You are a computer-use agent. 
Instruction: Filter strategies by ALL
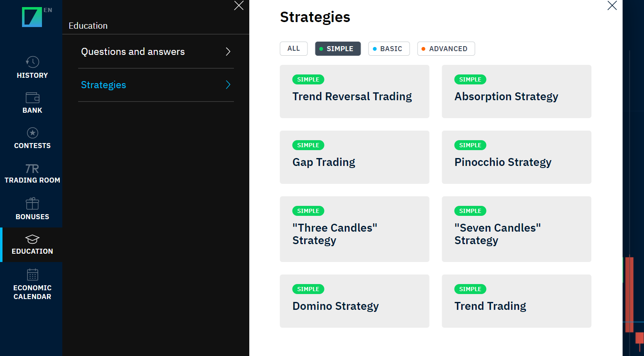pyautogui.click(x=294, y=49)
